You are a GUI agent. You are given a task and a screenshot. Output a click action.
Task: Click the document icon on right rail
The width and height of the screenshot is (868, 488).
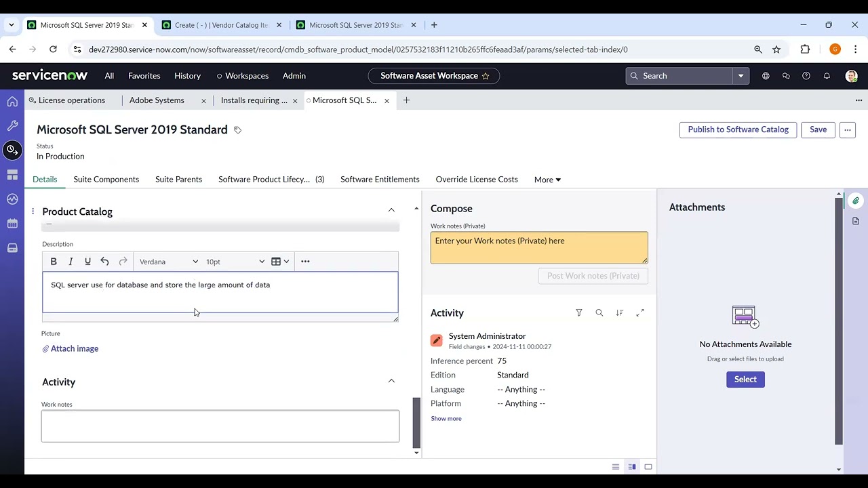coord(856,221)
